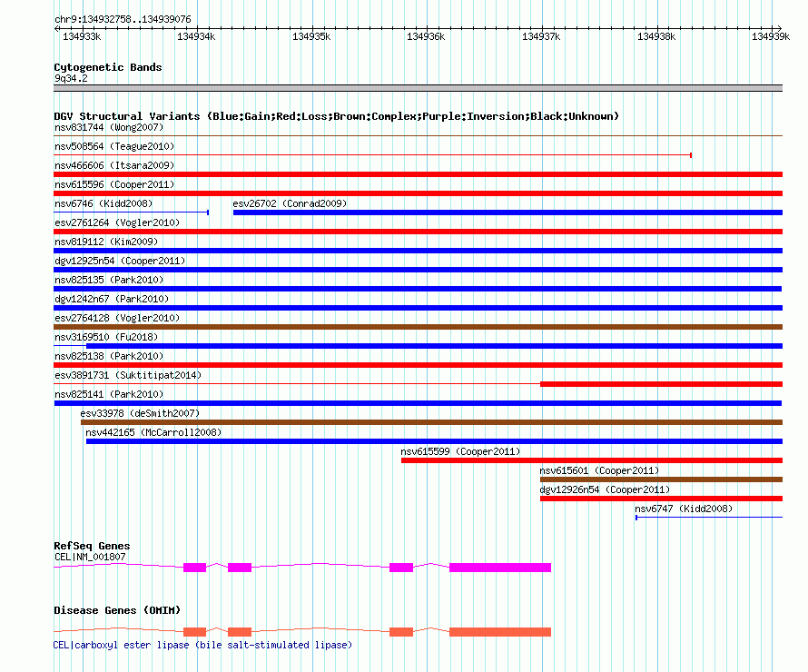Click the DGV Structural Variants track title
Viewport: 808px width, 672px height.
click(x=336, y=116)
